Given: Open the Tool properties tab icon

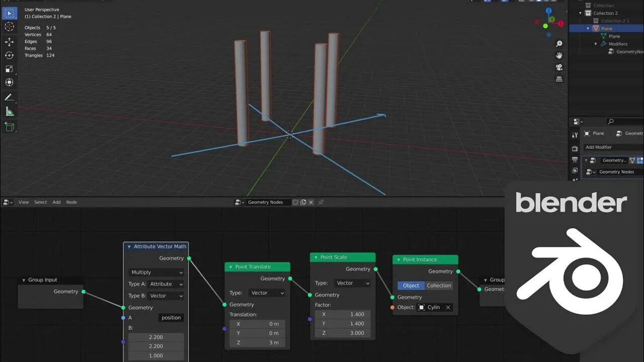Looking at the screenshot, I should click(575, 135).
